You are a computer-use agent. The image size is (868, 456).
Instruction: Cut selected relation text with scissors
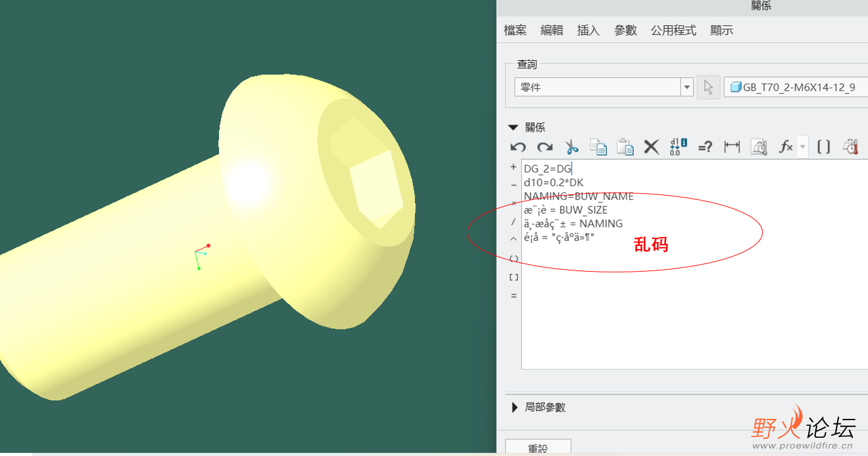coord(572,147)
